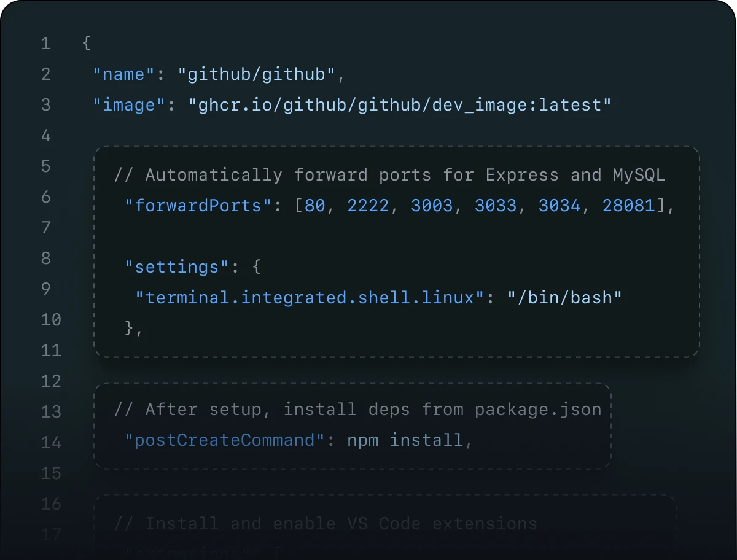Click the VS Code extensions comment
Viewport: 737px width, 560px height.
(x=324, y=523)
